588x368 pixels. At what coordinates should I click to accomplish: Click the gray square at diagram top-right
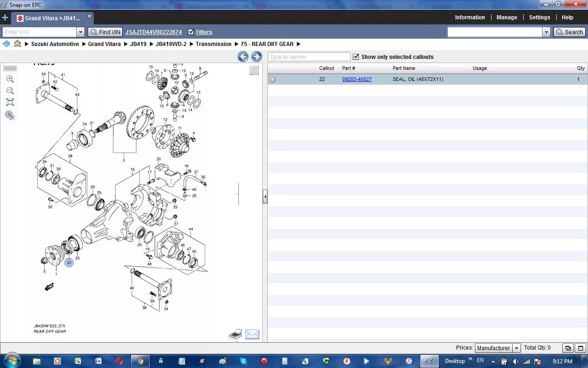[254, 70]
